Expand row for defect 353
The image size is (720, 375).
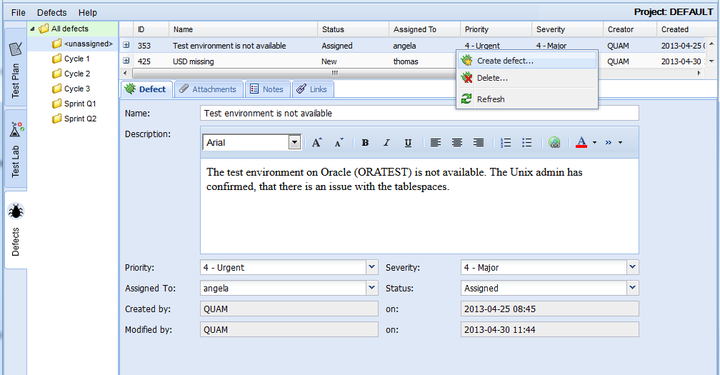point(126,45)
